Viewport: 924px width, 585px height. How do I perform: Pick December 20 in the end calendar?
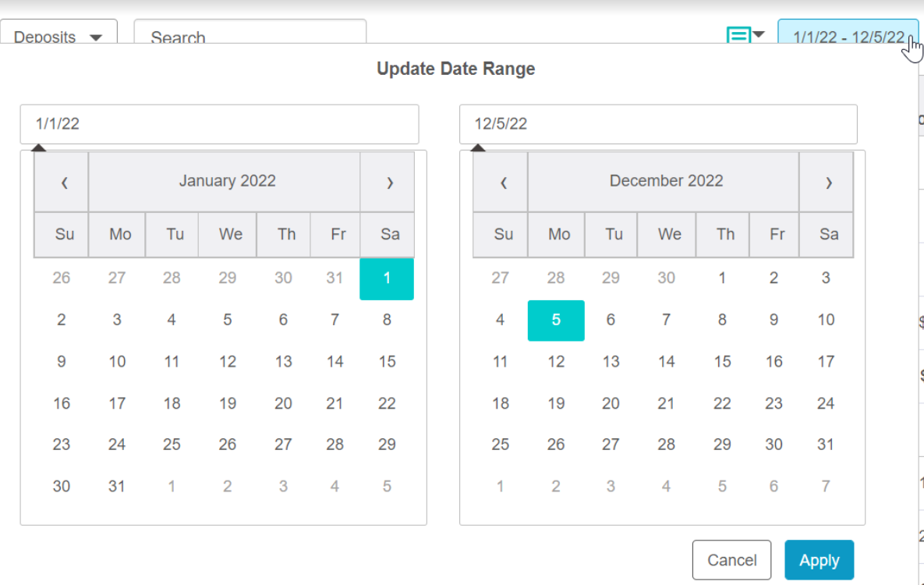tap(611, 403)
